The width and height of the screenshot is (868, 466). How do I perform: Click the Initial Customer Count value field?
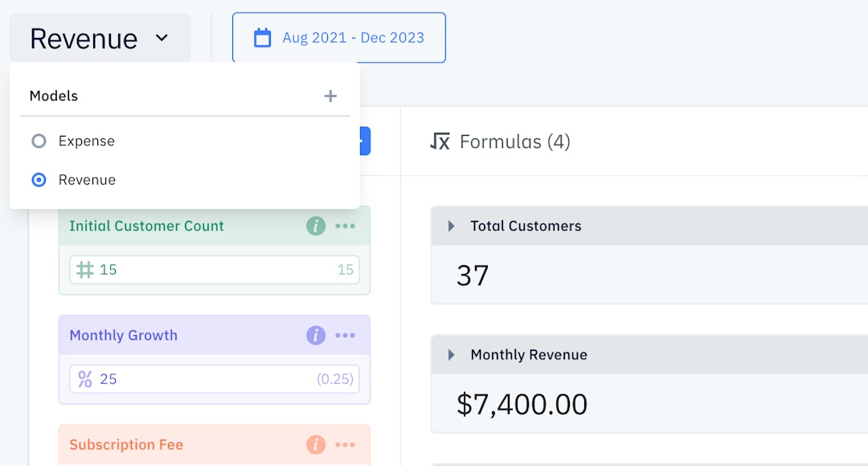pos(214,270)
